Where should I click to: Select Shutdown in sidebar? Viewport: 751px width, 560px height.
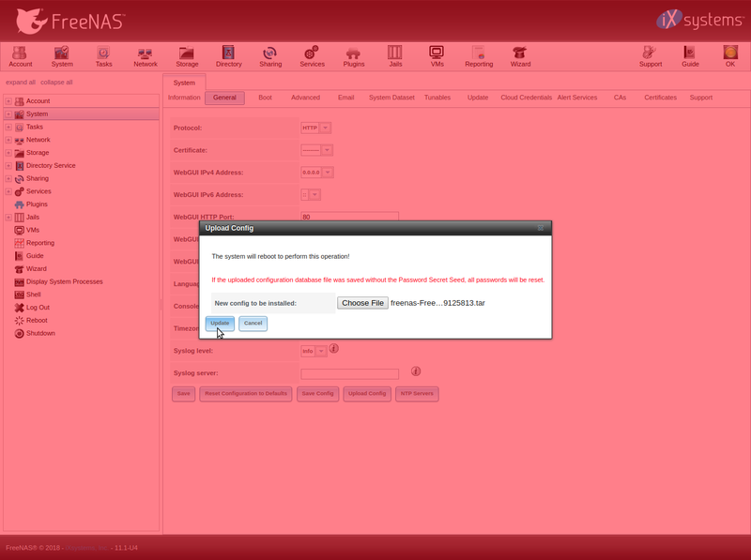coord(40,333)
